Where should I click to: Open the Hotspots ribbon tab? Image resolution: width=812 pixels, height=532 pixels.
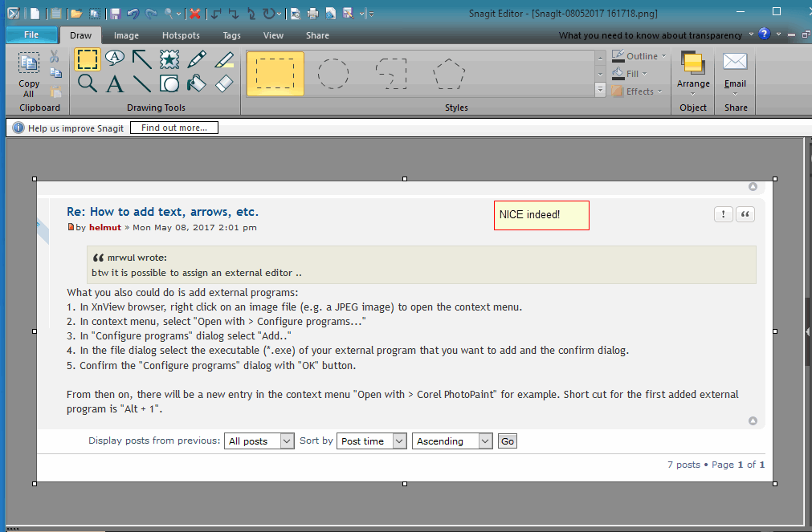point(181,35)
